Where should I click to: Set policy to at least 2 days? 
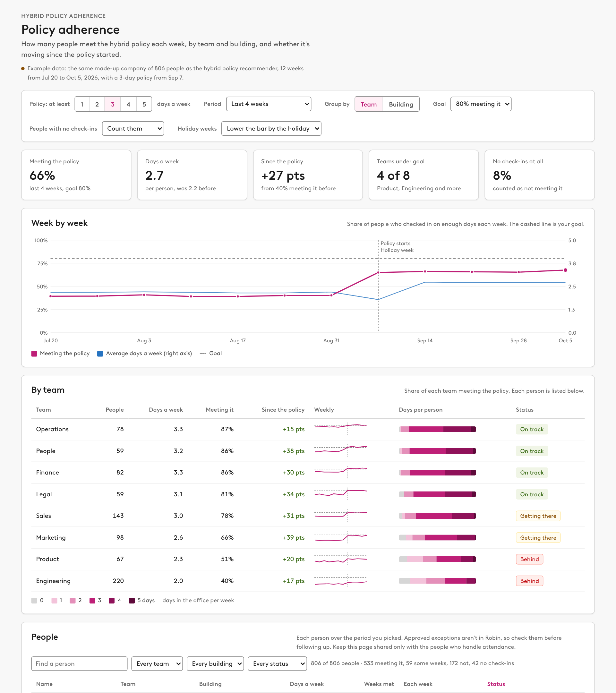(x=97, y=104)
